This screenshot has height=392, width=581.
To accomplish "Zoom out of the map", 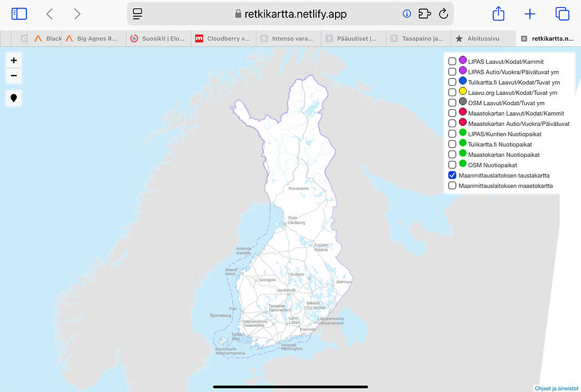I will click(14, 76).
